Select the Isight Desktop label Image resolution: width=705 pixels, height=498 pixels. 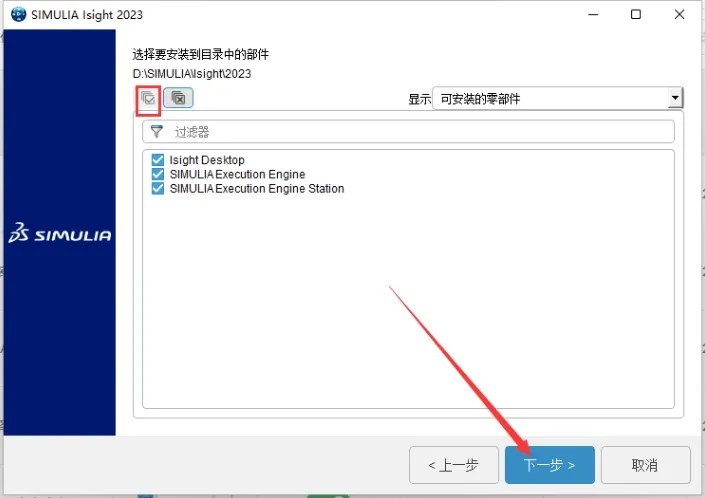(207, 160)
